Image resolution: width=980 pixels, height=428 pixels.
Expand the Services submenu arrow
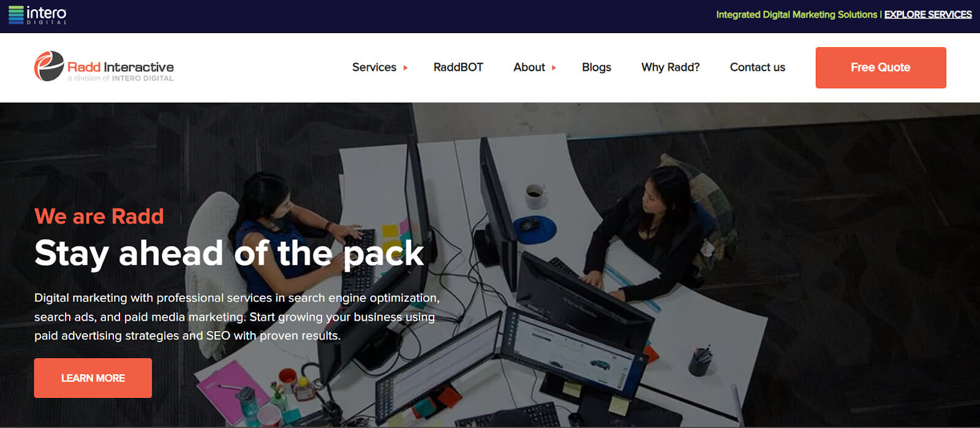pos(405,68)
